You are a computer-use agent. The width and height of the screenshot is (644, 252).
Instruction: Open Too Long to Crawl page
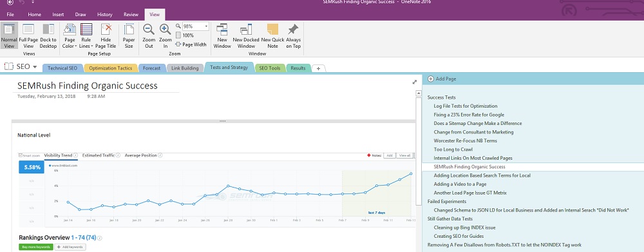pos(453,150)
